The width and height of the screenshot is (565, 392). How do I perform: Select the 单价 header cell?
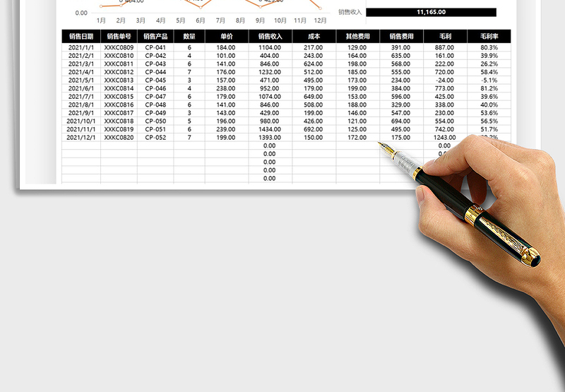pos(226,36)
